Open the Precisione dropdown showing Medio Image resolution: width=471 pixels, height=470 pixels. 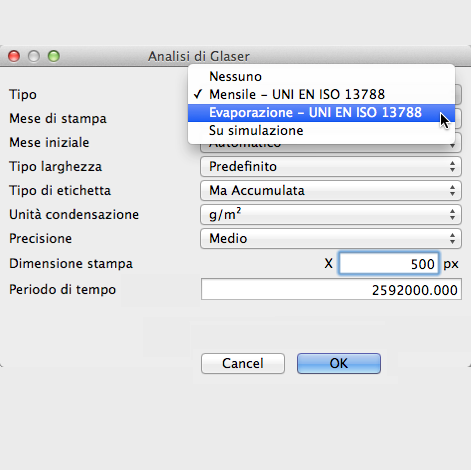pos(331,238)
